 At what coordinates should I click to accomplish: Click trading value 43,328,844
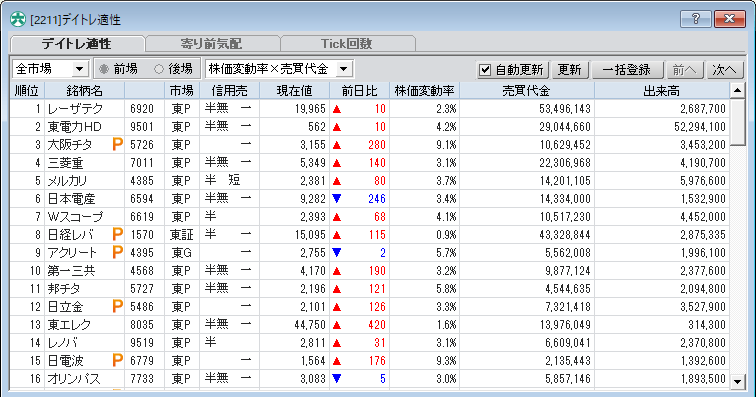point(565,235)
